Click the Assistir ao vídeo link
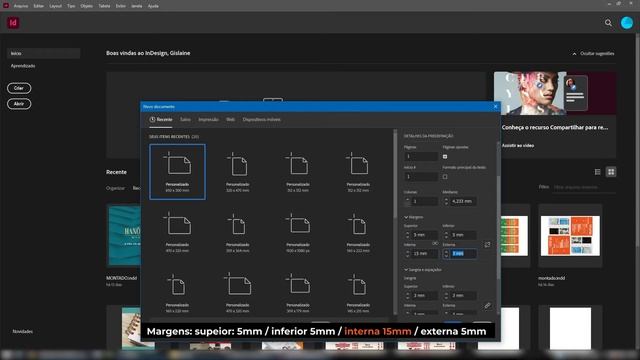Screen dimensions: 640x360 pyautogui.click(x=518, y=145)
